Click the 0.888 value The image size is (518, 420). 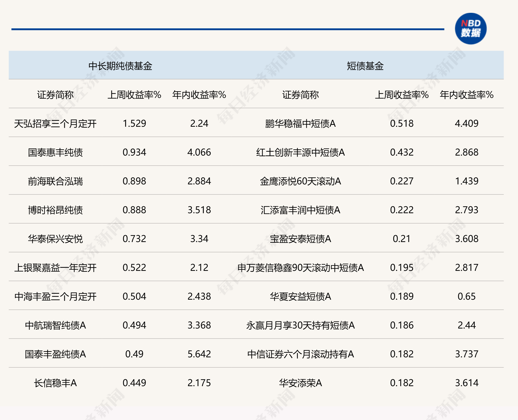tap(134, 210)
